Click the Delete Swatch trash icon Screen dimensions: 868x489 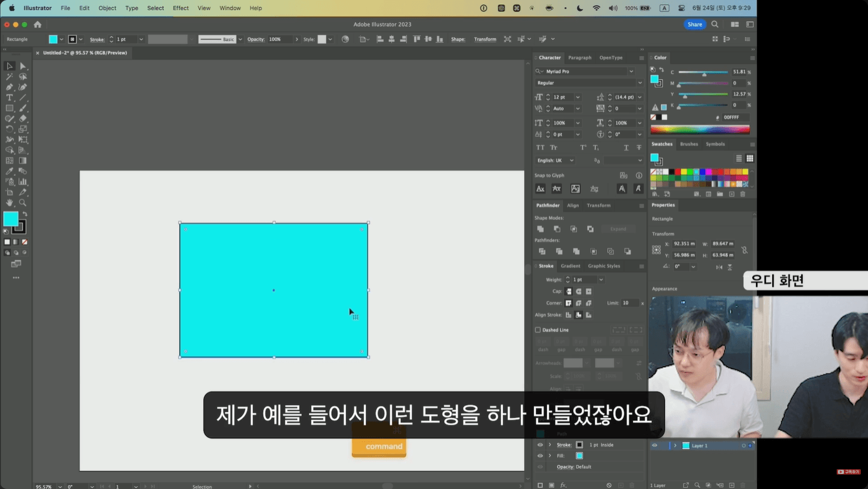point(743,194)
